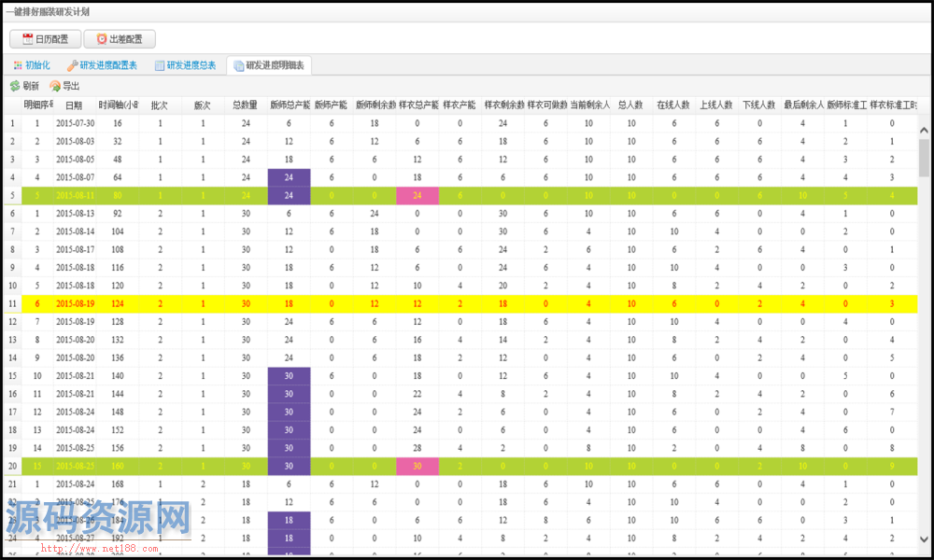Click the pink 样衣总产能 cell in row 5
Screen dimensions: 934x560
[x=417, y=195]
